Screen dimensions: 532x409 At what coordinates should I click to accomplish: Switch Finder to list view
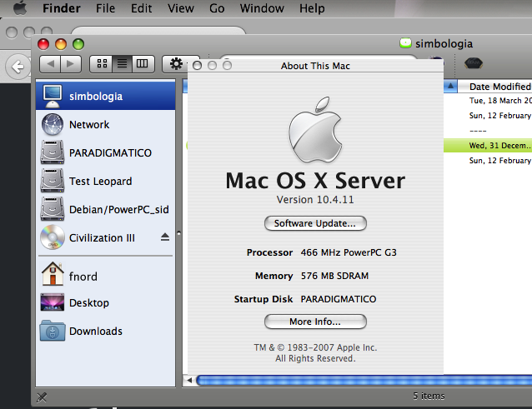coord(122,63)
